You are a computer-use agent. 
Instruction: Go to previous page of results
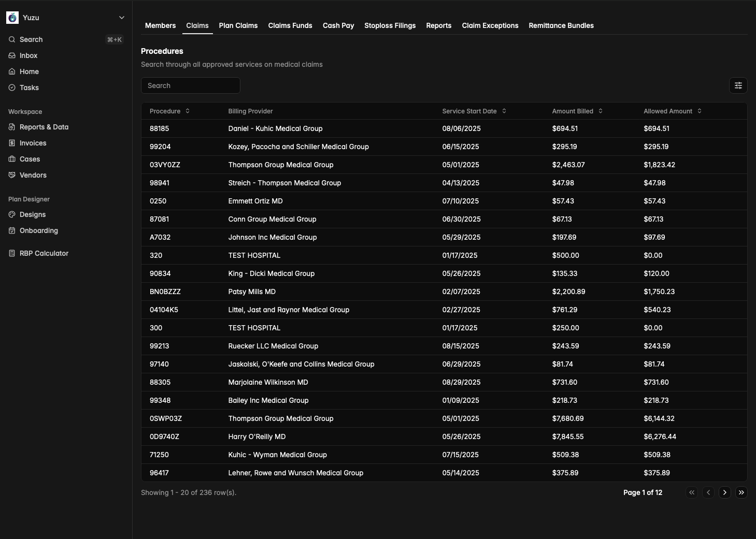point(708,492)
